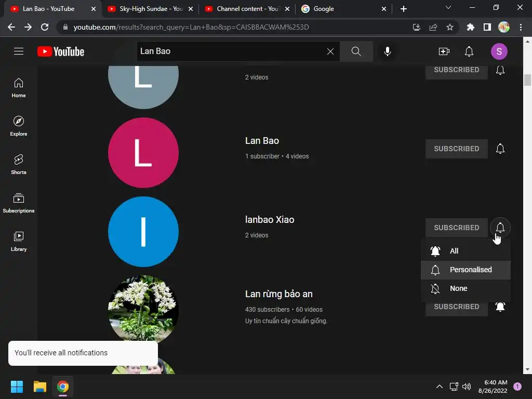The height and width of the screenshot is (399, 532).
Task: Open the tab search chevron
Action: pos(448,7)
